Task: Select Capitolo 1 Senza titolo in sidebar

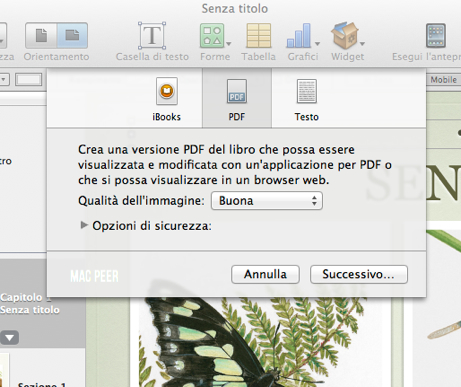Action: pyautogui.click(x=30, y=303)
